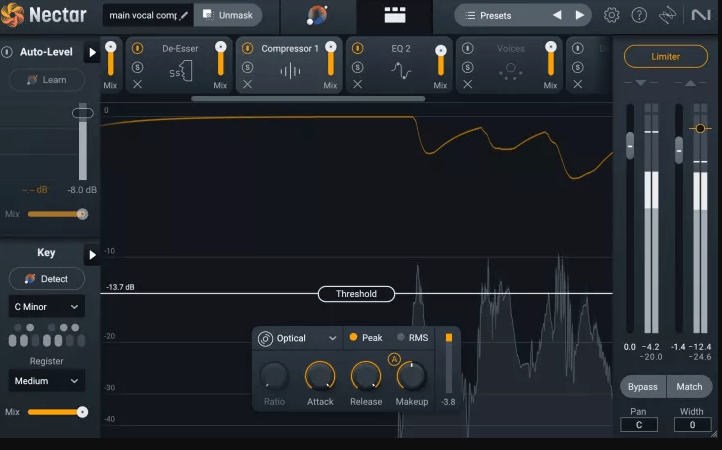Remove the Compressor 1 module with X

[247, 84]
